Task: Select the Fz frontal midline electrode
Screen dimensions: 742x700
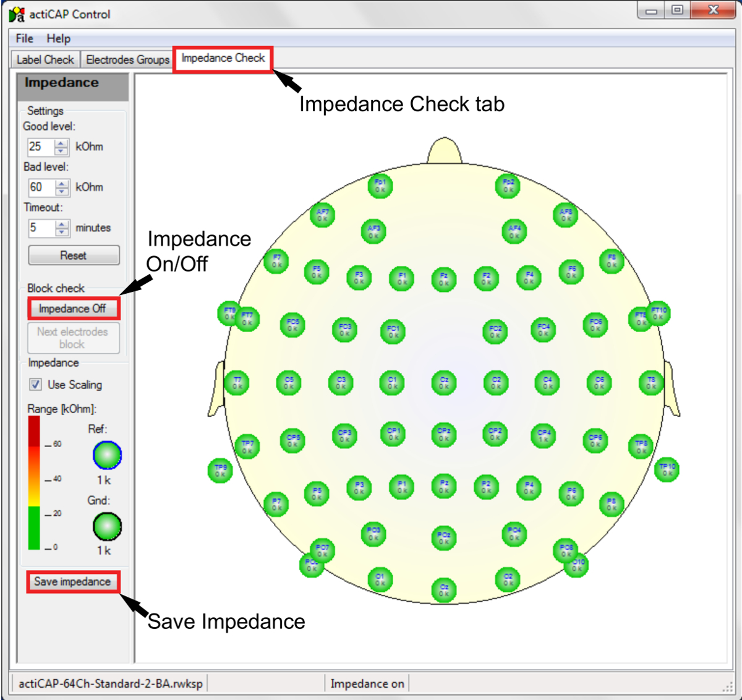Action: [443, 279]
